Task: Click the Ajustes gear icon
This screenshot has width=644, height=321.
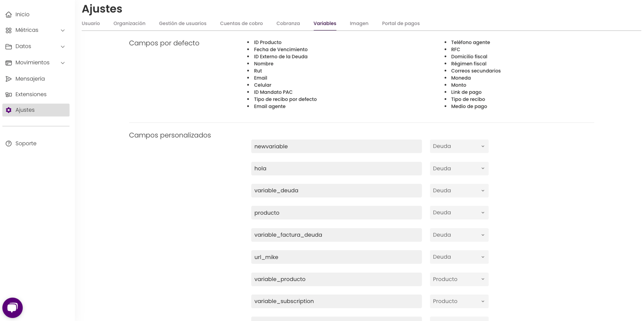Action: (x=9, y=110)
